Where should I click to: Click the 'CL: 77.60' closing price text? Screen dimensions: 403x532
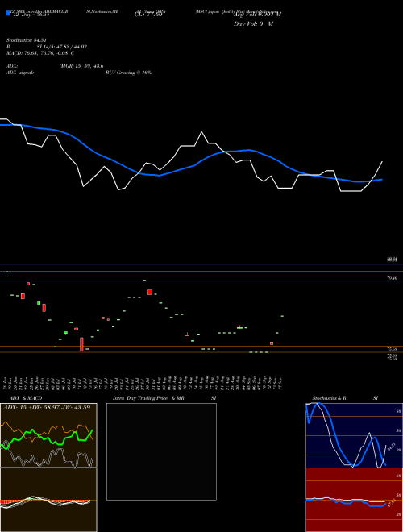(x=148, y=15)
